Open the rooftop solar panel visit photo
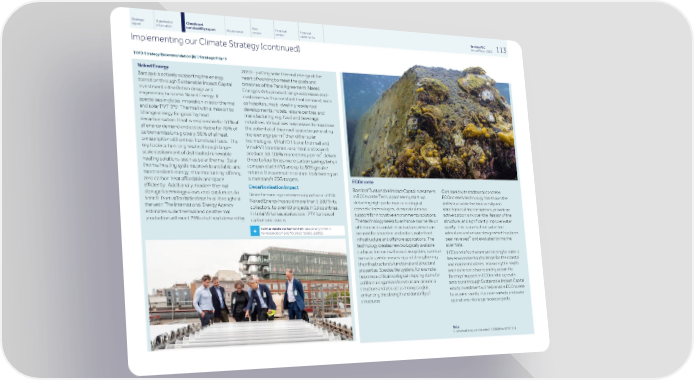Image resolution: width=694 pixels, height=380 pixels. click(250, 295)
